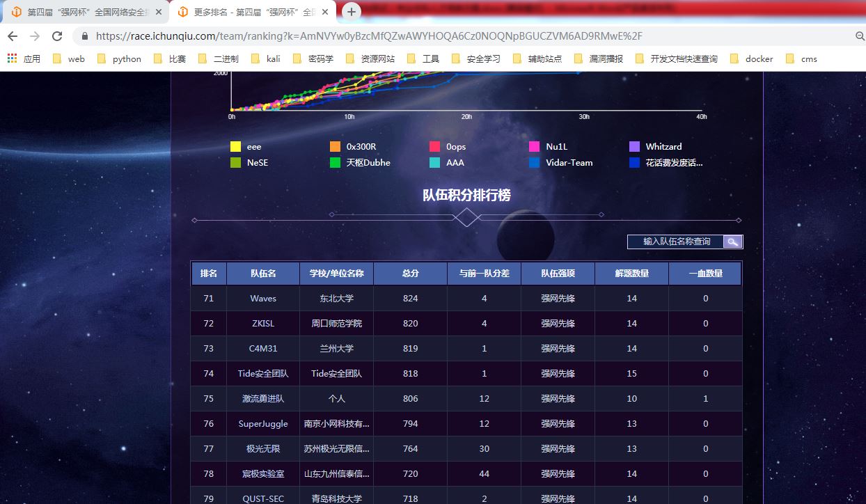866x504 pixels.
Task: Open the cms bookmark folder
Action: [x=801, y=59]
